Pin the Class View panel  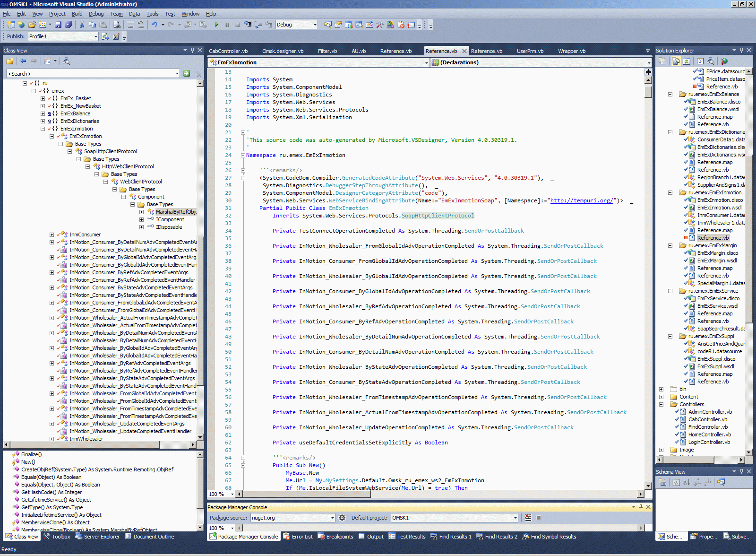pos(192,50)
